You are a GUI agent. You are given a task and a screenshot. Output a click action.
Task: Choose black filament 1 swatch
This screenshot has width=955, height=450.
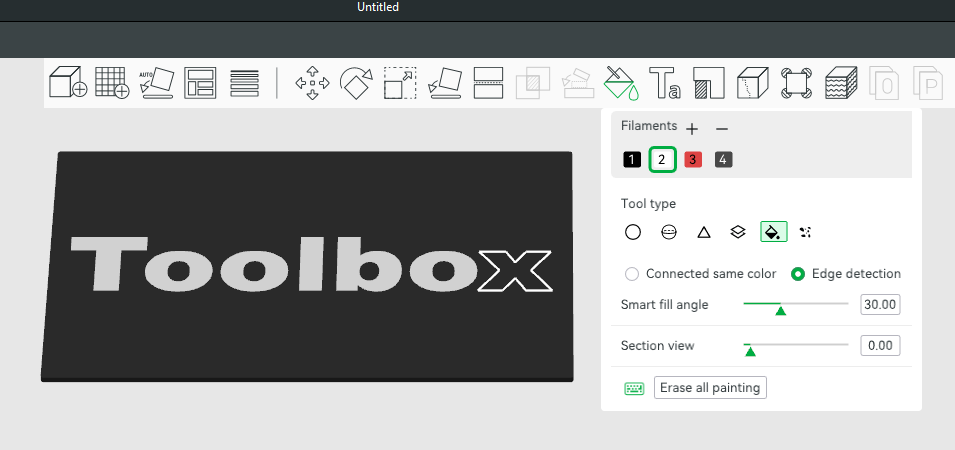pyautogui.click(x=632, y=160)
